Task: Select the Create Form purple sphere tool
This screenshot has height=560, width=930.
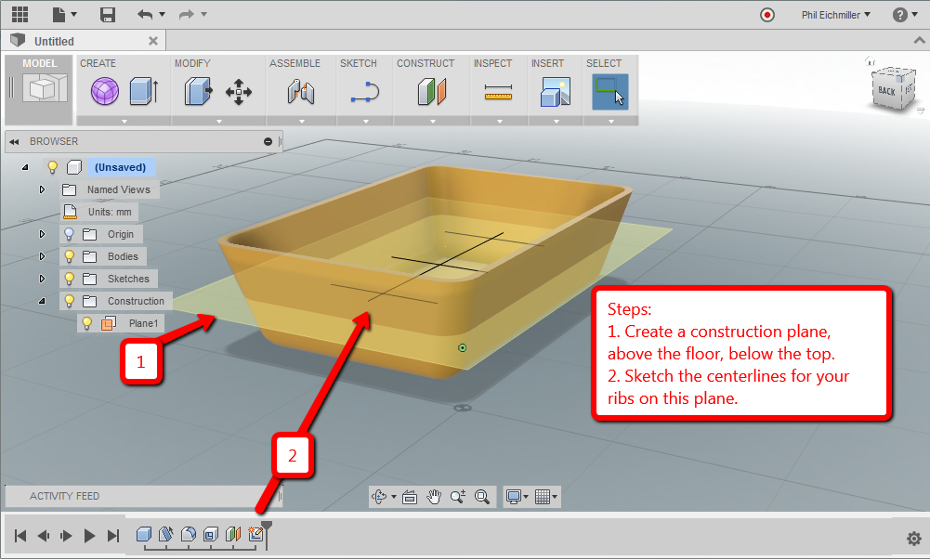Action: [105, 92]
